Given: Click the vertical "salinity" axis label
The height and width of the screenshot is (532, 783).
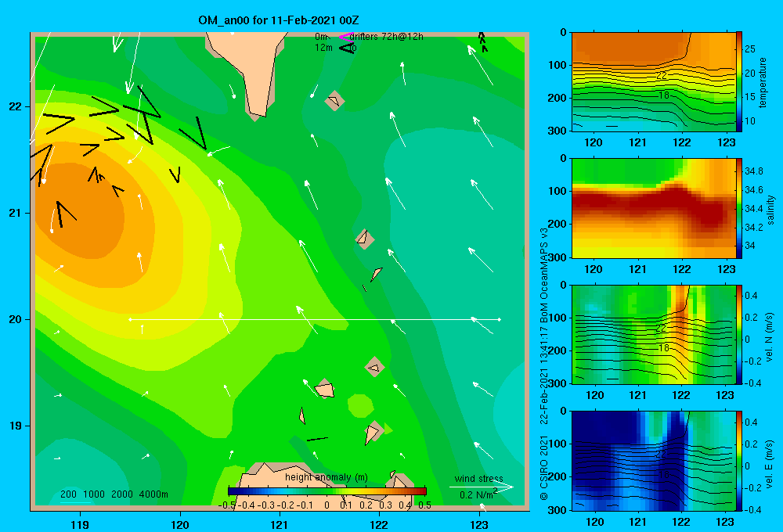Looking at the screenshot, I should (770, 210).
